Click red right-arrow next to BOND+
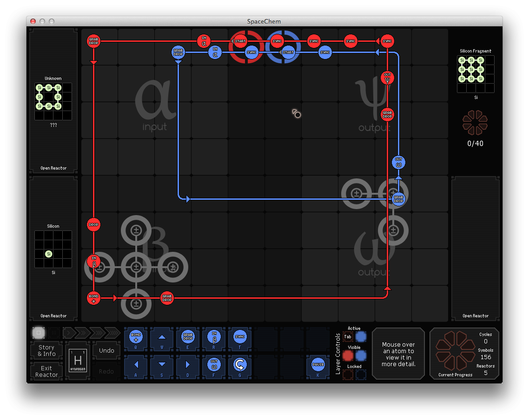 [x=115, y=298]
